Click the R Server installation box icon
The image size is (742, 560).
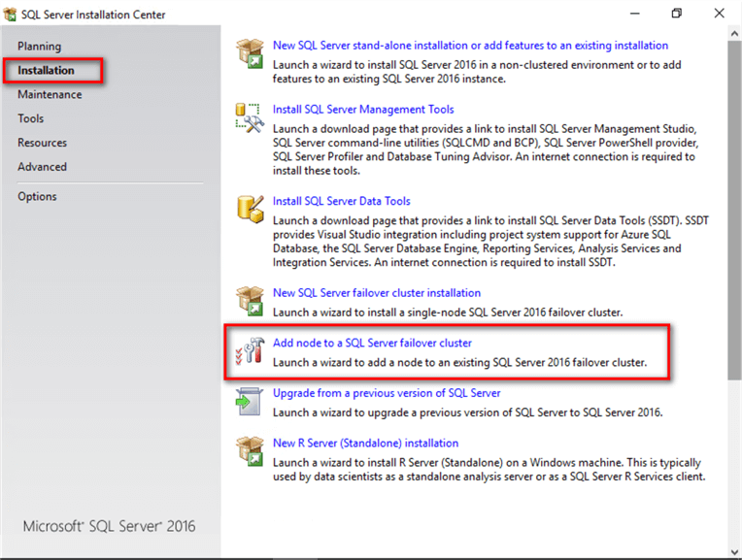pos(250,451)
